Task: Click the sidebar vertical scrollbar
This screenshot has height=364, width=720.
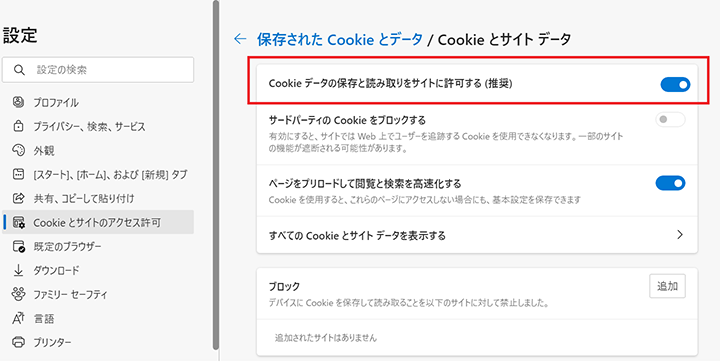Action: tap(216, 174)
